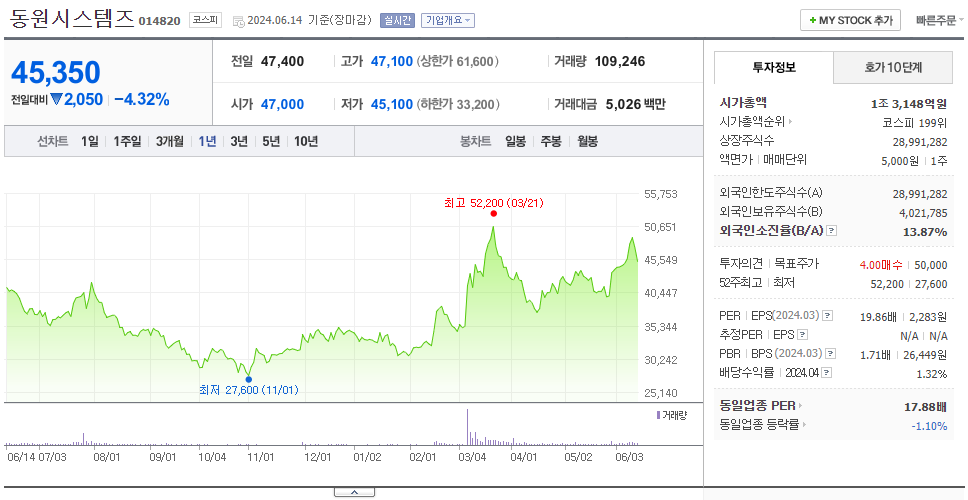Click the 시가 value 47,000
Image resolution: width=968 pixels, height=500 pixels.
pos(282,104)
